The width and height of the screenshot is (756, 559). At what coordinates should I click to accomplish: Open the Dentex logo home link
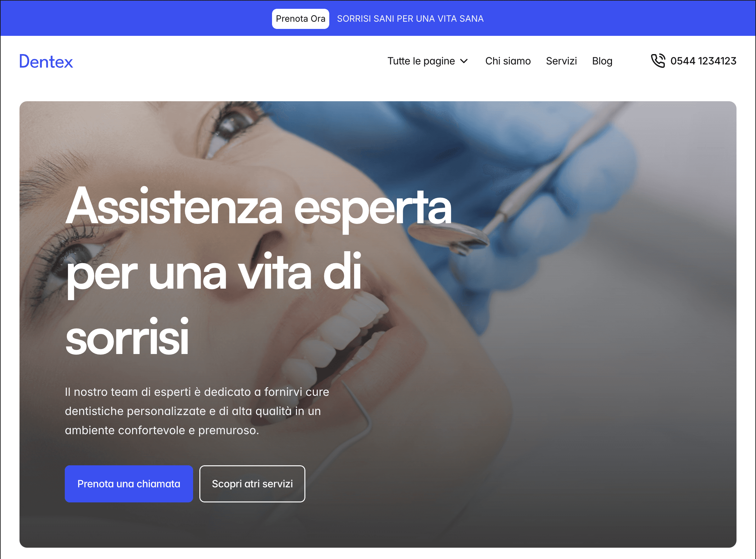pyautogui.click(x=46, y=62)
